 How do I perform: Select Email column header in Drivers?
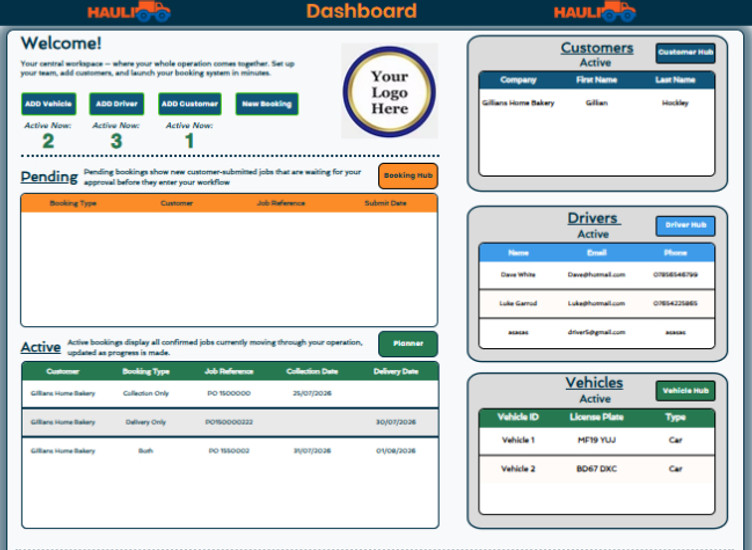point(597,253)
